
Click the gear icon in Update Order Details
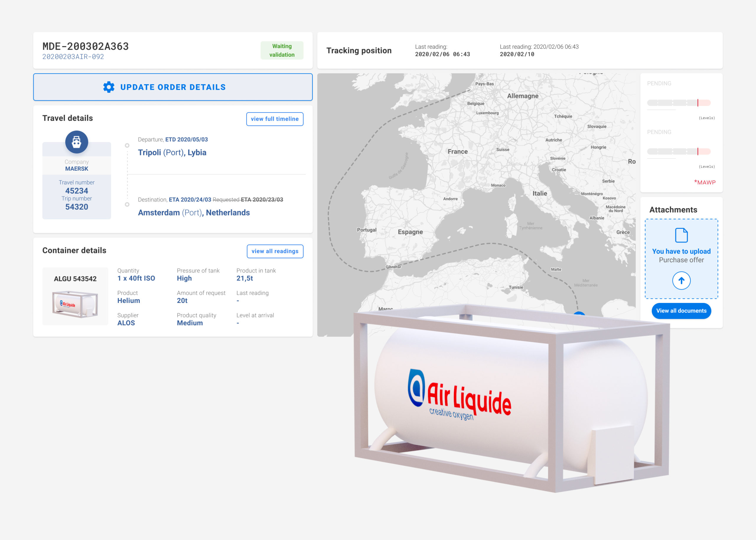click(x=109, y=87)
